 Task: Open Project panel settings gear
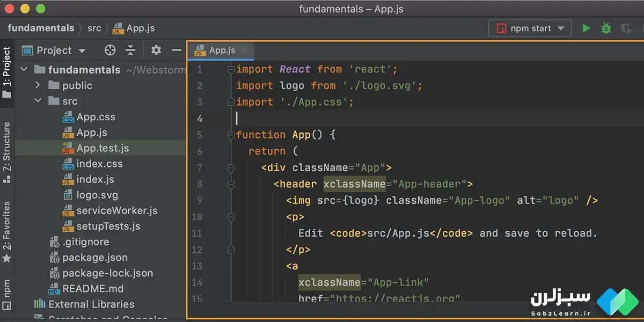click(156, 50)
